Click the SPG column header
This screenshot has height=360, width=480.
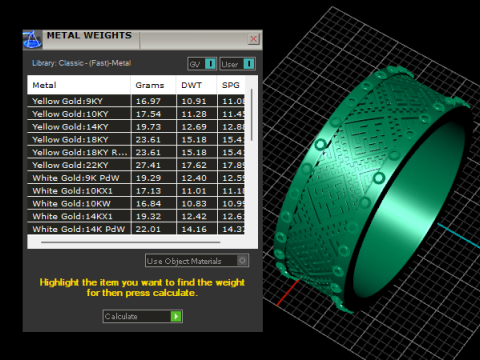(x=231, y=85)
